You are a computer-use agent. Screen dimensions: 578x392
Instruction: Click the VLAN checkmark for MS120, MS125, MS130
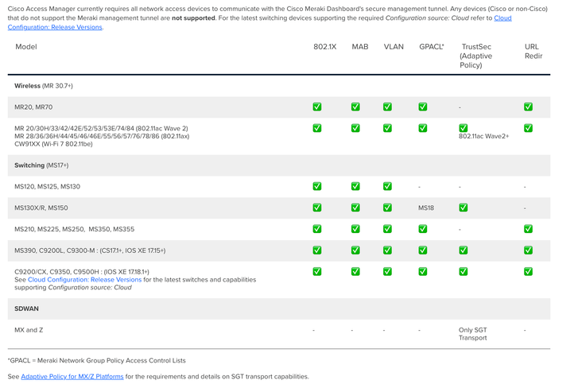pyautogui.click(x=387, y=186)
